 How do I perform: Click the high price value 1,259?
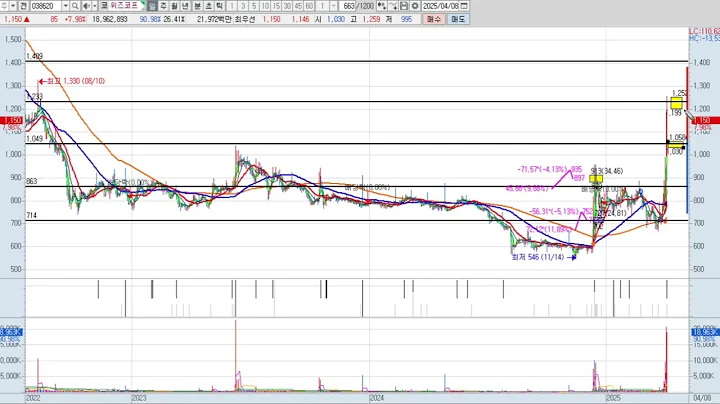[x=371, y=19]
